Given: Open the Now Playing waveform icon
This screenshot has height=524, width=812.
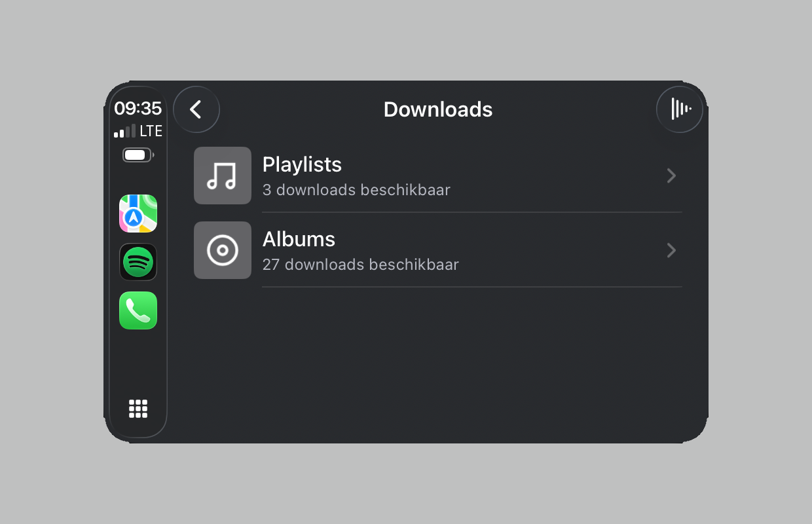Looking at the screenshot, I should (680, 109).
